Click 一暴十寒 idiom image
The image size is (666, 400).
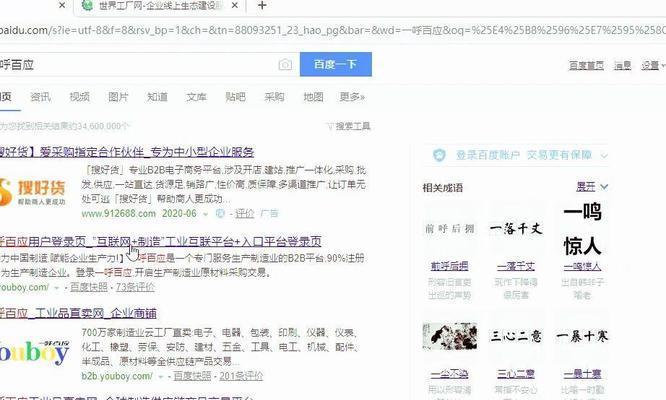coord(582,336)
